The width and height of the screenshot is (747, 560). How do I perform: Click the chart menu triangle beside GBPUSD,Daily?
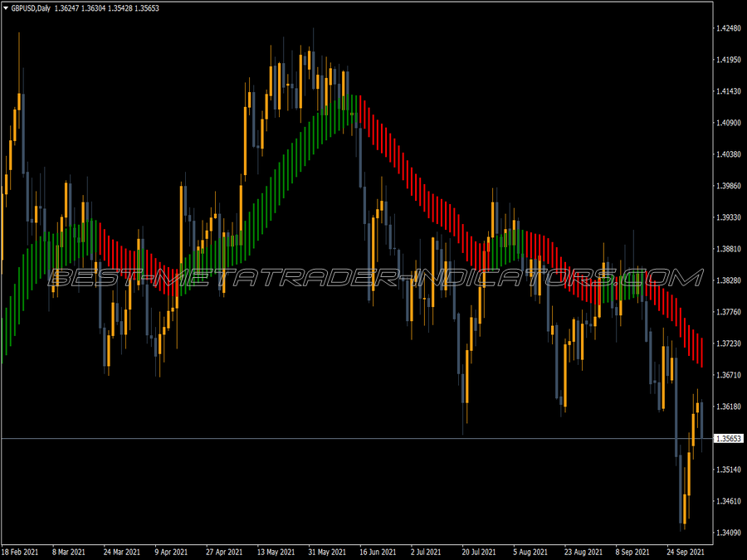pos(6,8)
